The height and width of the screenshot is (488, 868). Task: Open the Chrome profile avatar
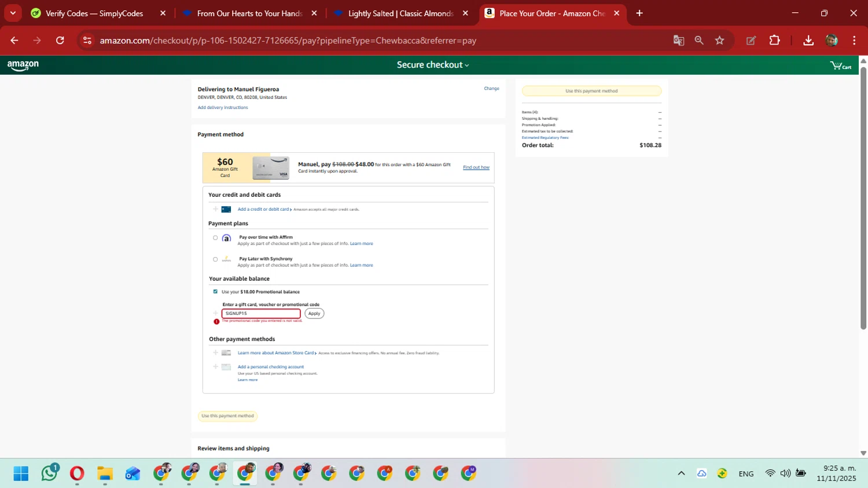click(x=832, y=41)
